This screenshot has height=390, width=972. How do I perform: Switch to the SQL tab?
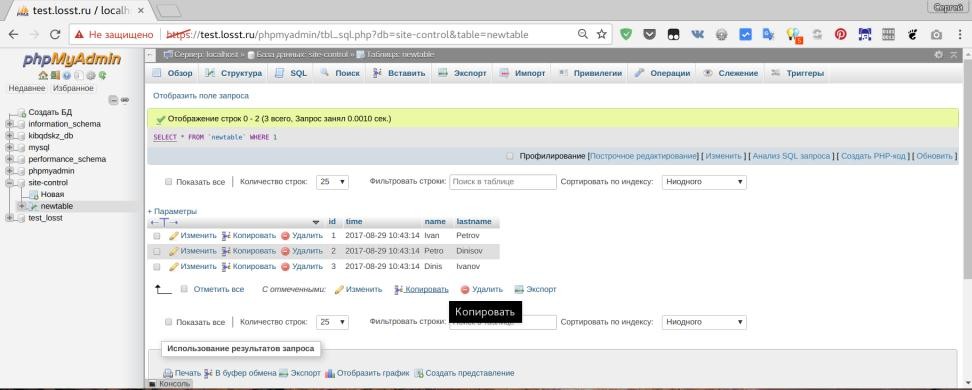[x=291, y=73]
